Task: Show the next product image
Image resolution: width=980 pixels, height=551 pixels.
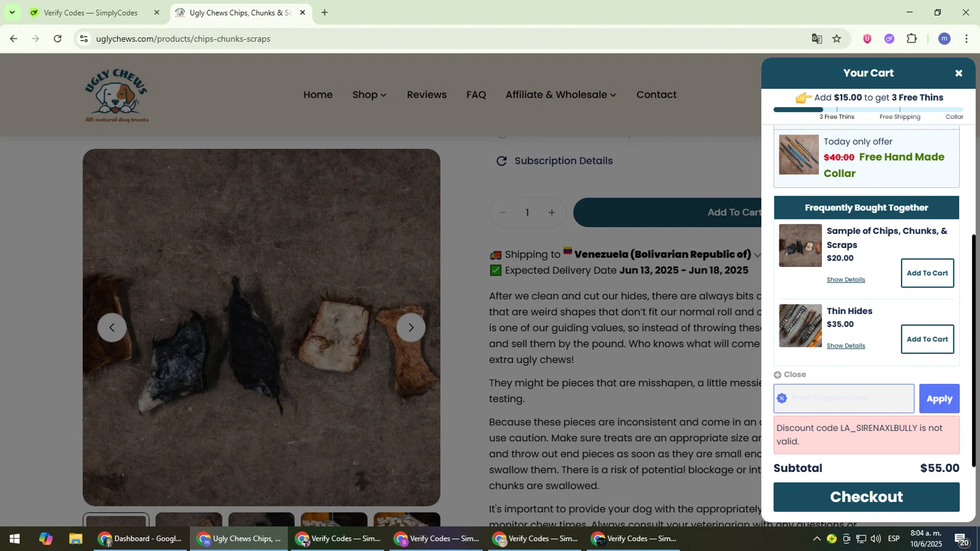Action: (411, 328)
